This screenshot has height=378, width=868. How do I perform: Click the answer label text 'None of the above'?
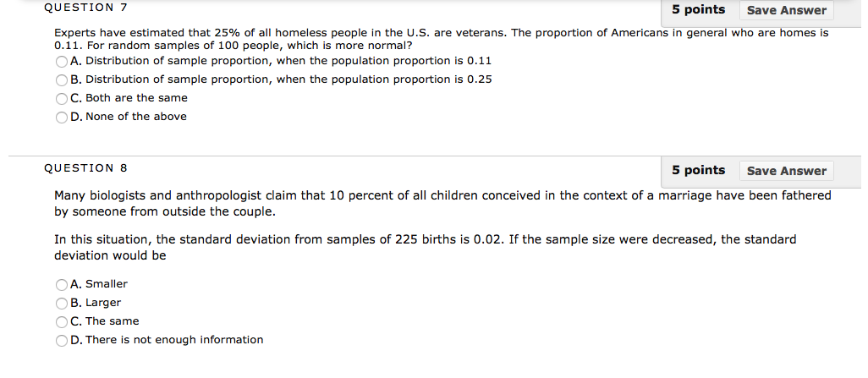(x=136, y=116)
